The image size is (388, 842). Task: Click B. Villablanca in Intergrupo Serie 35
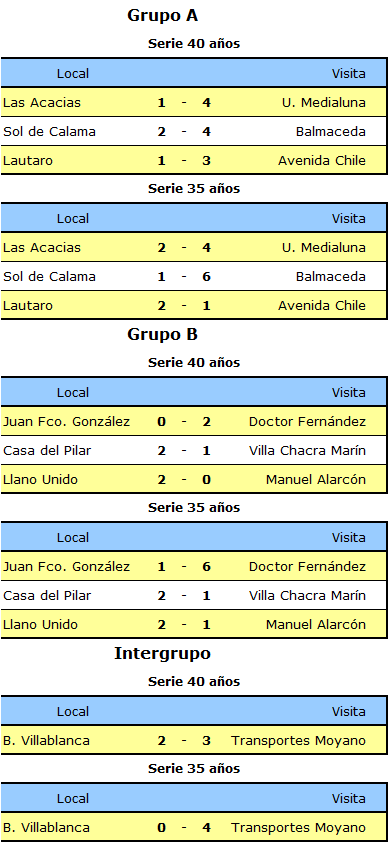pyautogui.click(x=46, y=827)
